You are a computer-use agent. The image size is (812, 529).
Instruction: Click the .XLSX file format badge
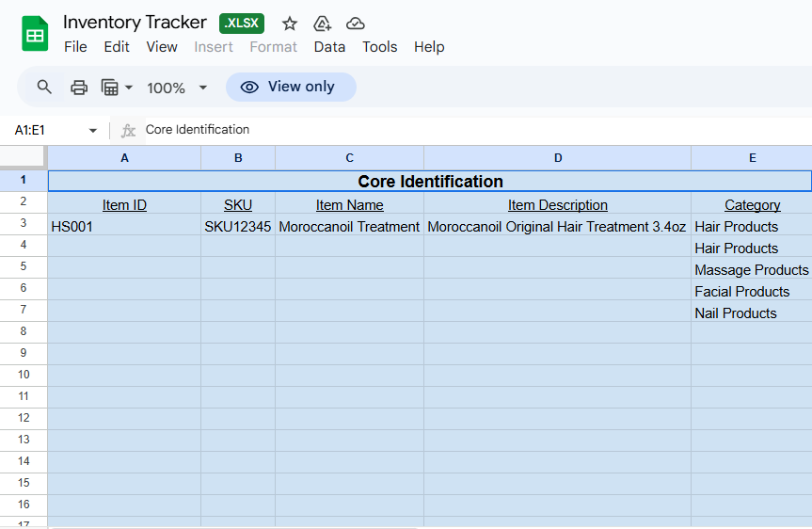click(x=242, y=24)
